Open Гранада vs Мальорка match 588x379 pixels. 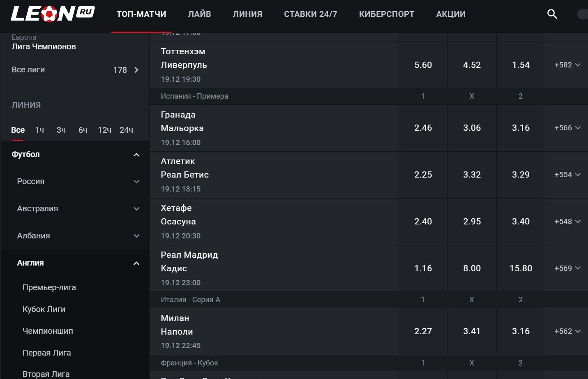point(274,128)
